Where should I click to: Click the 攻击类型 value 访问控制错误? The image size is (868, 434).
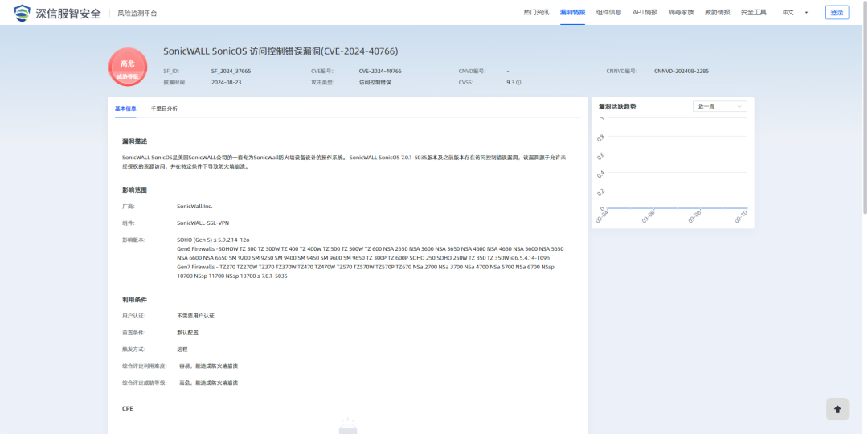(x=375, y=82)
